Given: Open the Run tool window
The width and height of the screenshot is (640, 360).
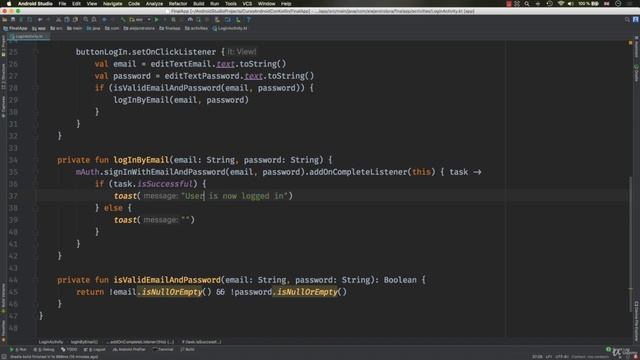Looking at the screenshot, I should click(18, 350).
